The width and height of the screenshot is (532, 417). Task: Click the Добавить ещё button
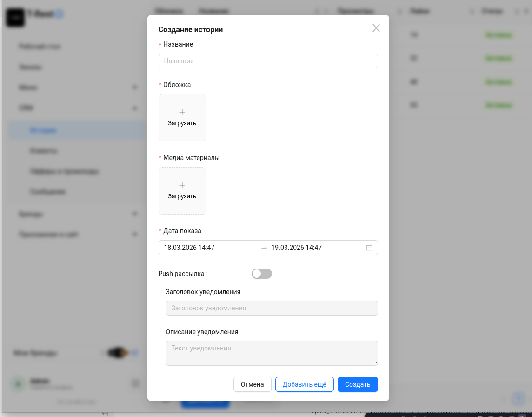pos(304,384)
